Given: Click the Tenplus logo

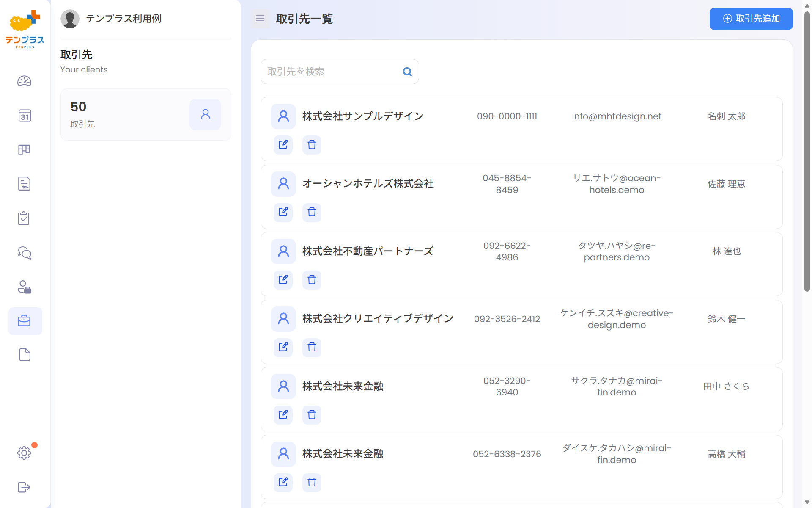Looking at the screenshot, I should [x=25, y=29].
